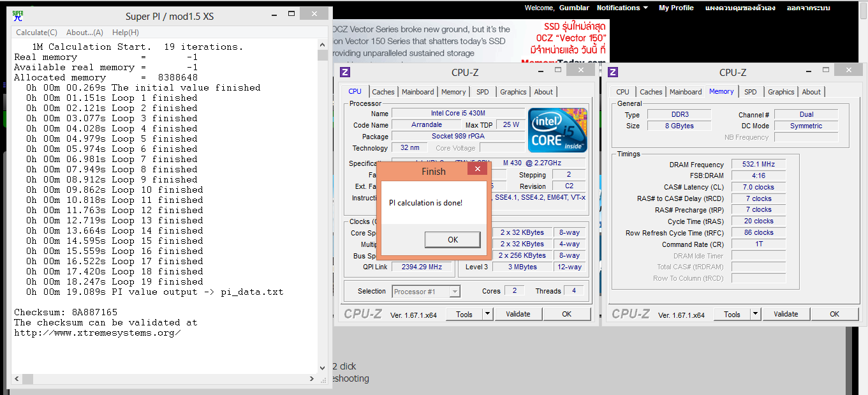Open About...(A) menu in Super PI
This screenshot has width=868, height=395.
(85, 33)
